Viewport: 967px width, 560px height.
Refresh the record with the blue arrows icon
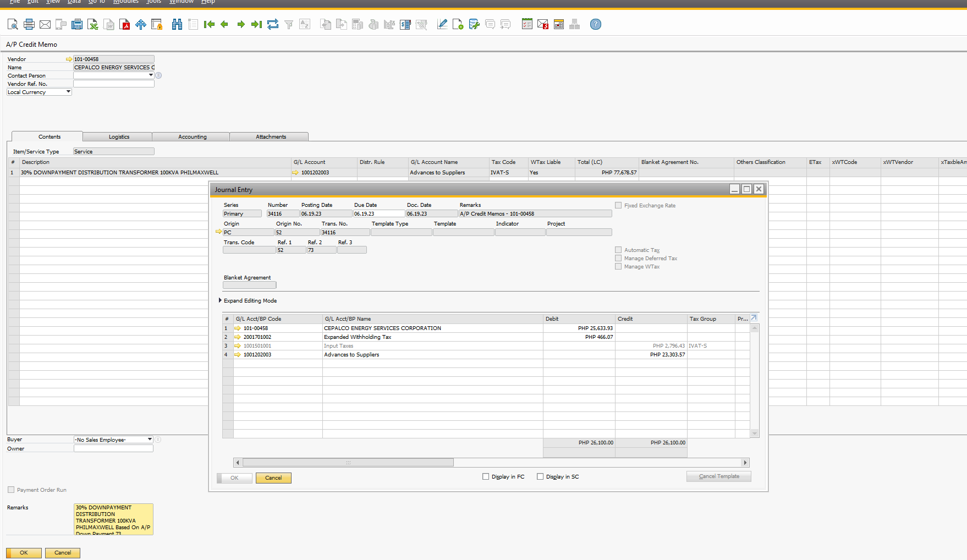[x=273, y=24]
